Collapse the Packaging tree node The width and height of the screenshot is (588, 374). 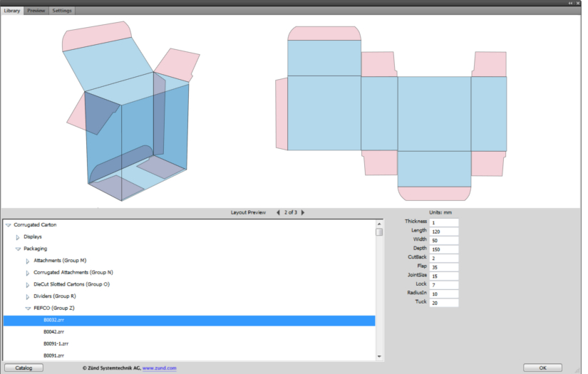point(18,249)
